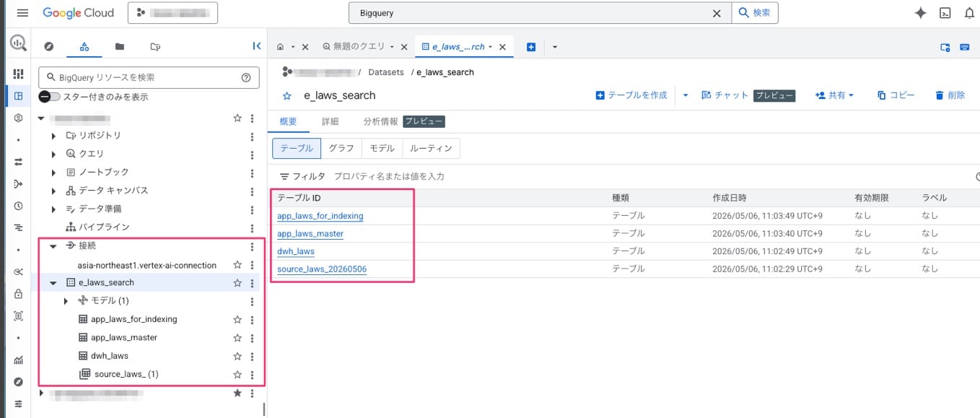
Task: Open app_laws_for_indexing table link
Action: click(320, 216)
